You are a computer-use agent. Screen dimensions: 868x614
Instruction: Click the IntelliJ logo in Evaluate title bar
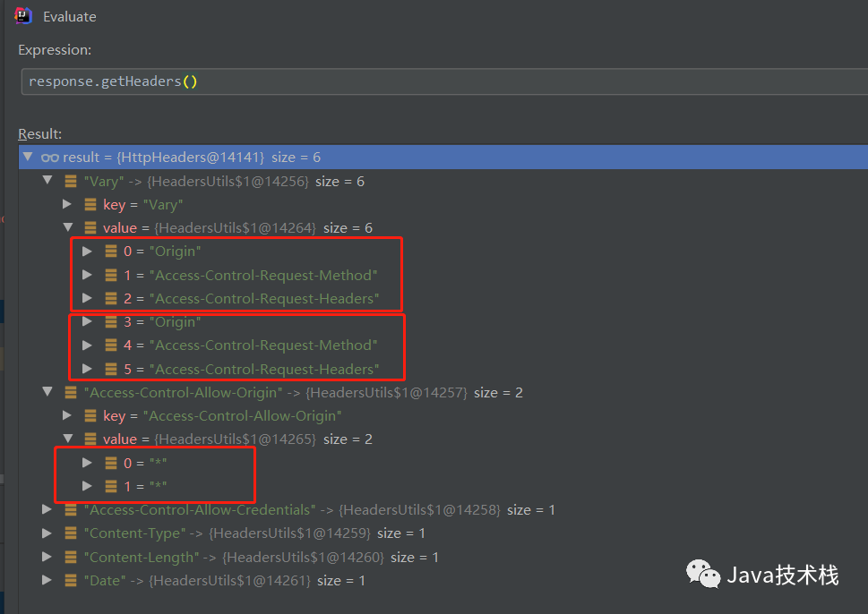(x=24, y=15)
